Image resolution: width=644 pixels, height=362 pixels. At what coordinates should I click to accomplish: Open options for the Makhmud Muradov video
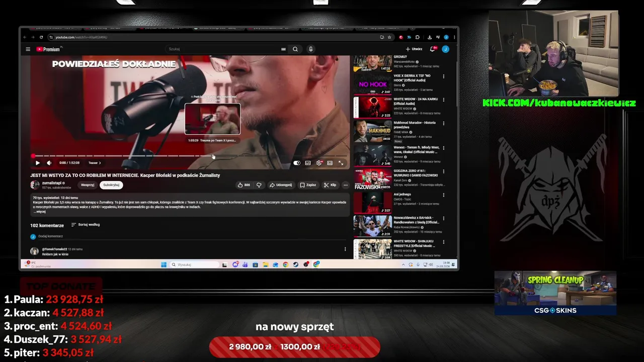(x=443, y=123)
